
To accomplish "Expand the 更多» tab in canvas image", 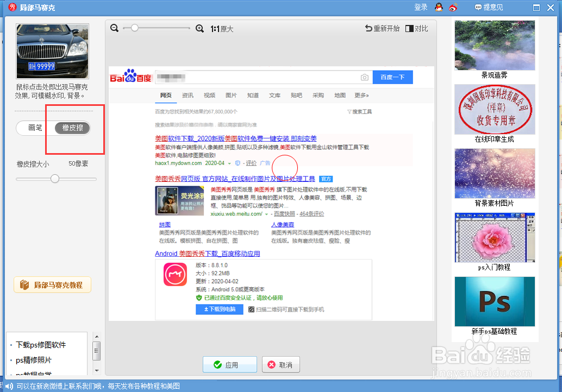I will pos(361,95).
